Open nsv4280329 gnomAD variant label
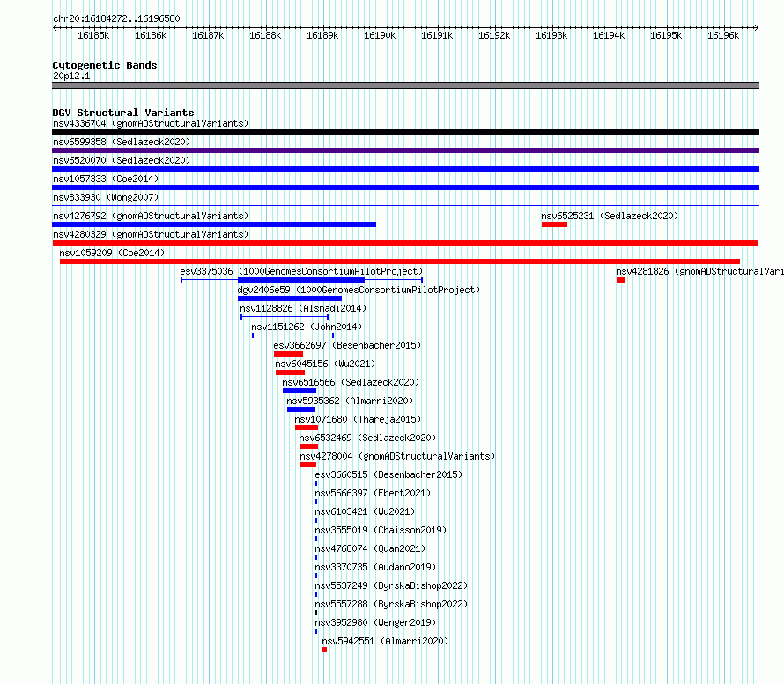 [151, 234]
